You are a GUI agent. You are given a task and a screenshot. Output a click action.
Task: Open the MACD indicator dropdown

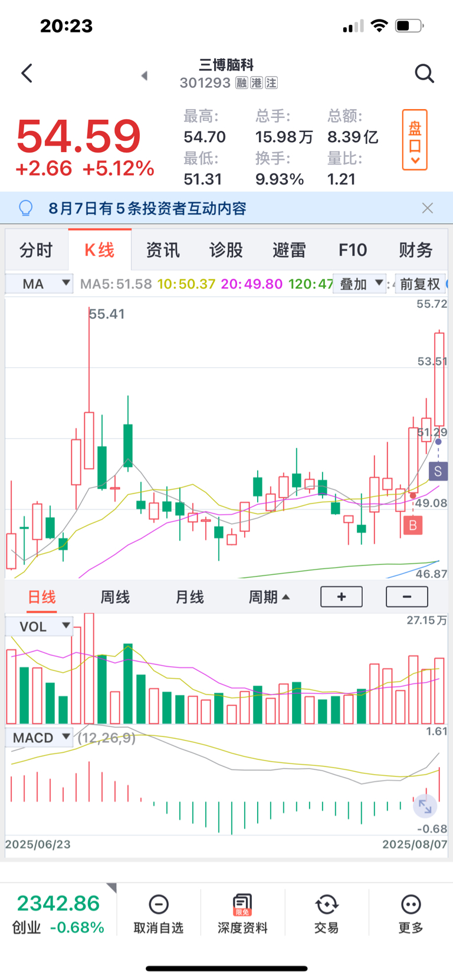[x=40, y=737]
